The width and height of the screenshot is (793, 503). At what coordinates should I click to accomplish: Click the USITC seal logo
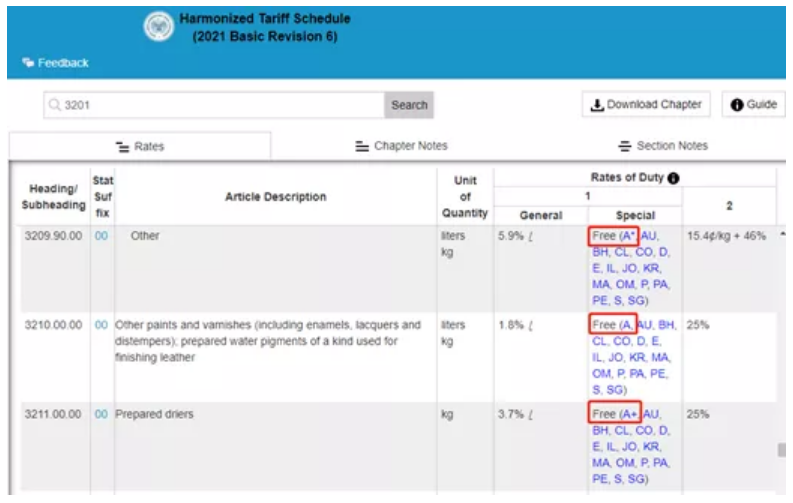(159, 26)
